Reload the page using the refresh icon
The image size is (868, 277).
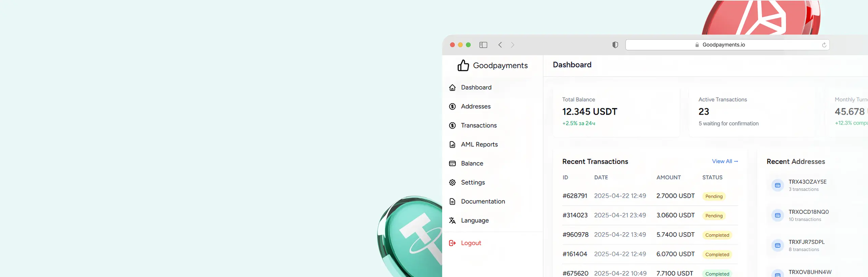pyautogui.click(x=824, y=45)
